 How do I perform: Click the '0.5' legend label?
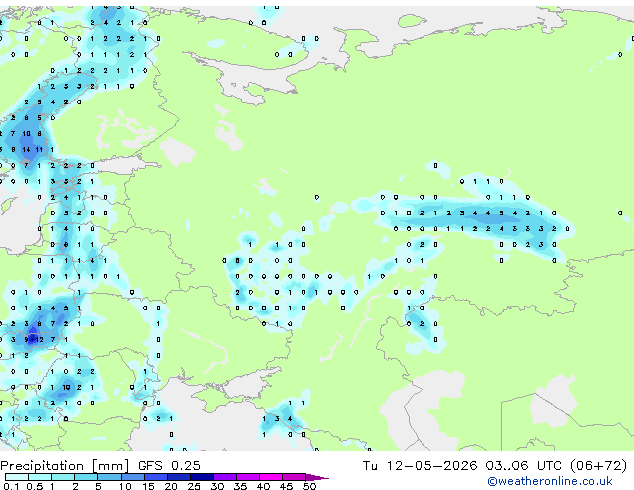[x=35, y=486]
